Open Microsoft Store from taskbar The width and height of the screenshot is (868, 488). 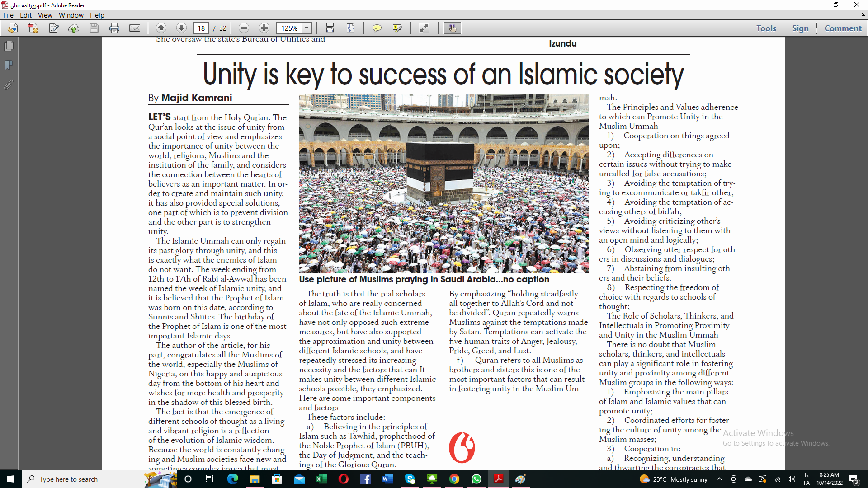point(277,479)
